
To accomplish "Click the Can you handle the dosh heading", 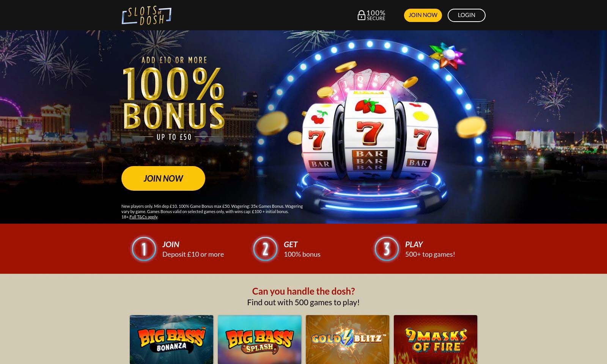I will click(x=303, y=291).
